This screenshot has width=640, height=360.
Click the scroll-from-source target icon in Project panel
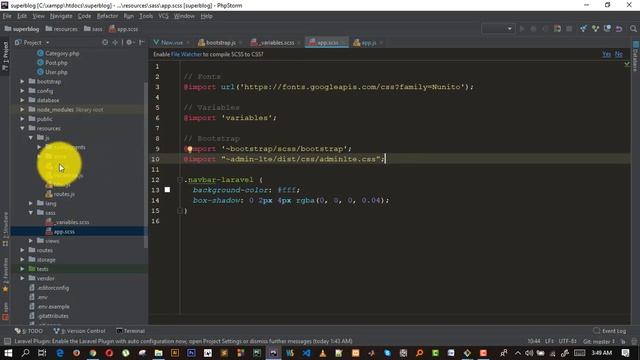(105, 42)
